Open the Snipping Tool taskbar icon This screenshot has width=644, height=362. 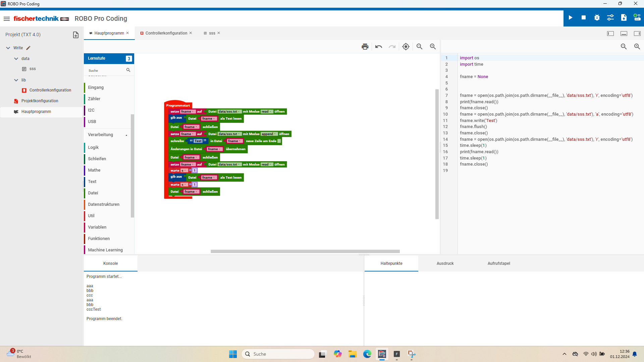[x=412, y=354]
